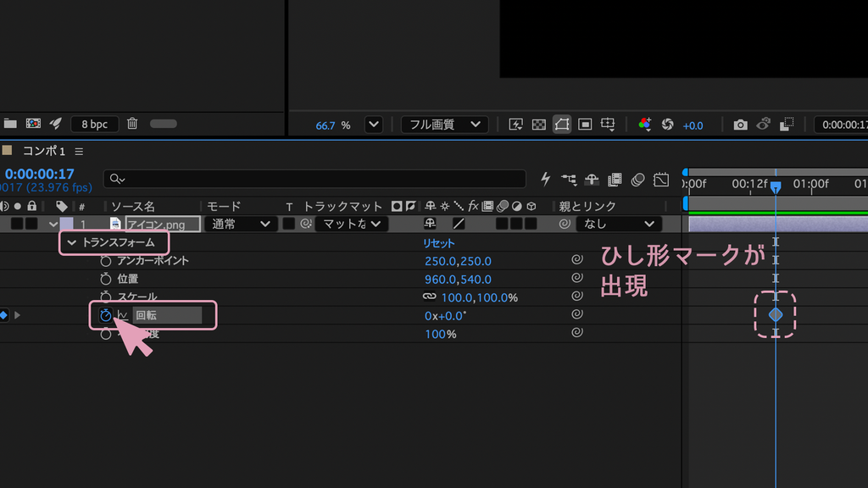Viewport: 868px width, 488px height.
Task: Open the コンポ 1 panel menu
Action: click(x=79, y=151)
